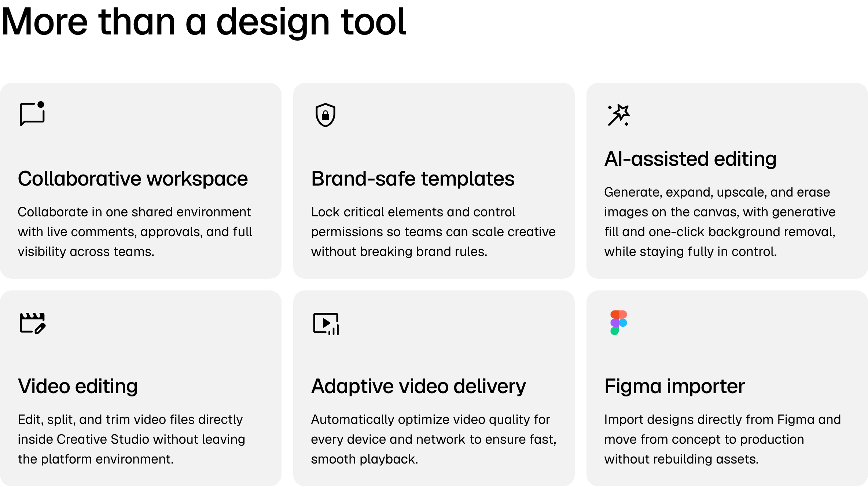Click the colorful Figma logo icon
Screen dimensions: 868x487
point(619,323)
